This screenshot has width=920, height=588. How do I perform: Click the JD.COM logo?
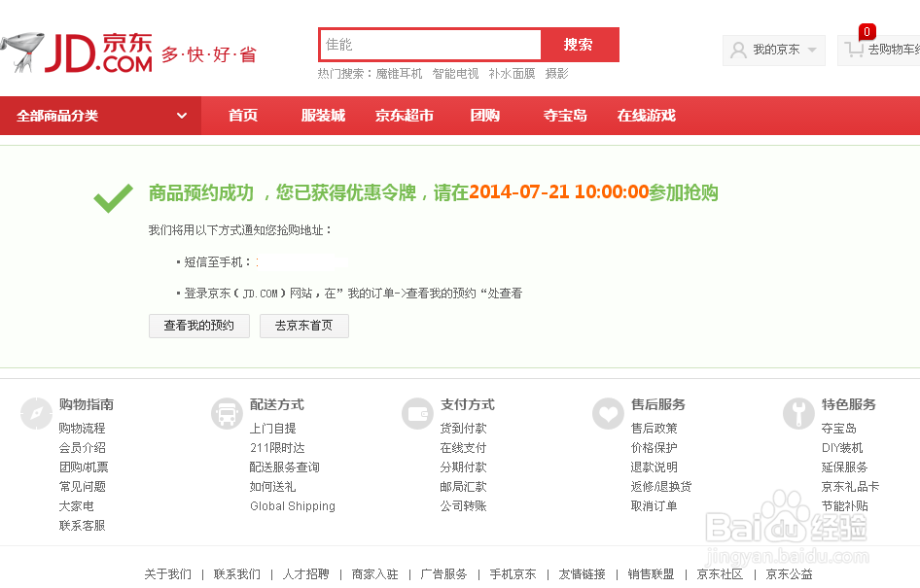point(98,53)
